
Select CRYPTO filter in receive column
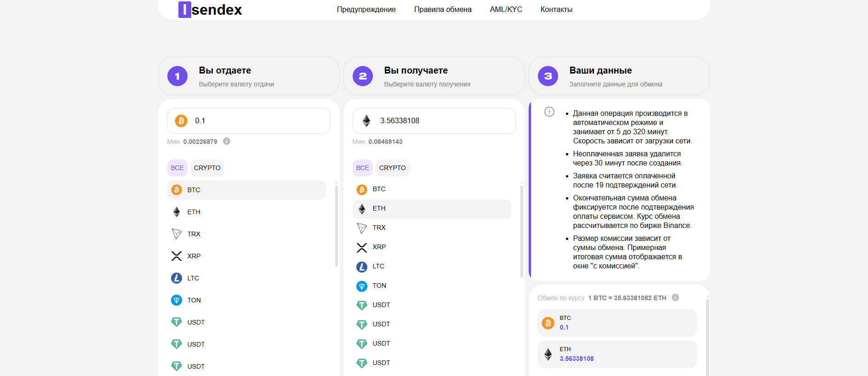[x=393, y=168]
